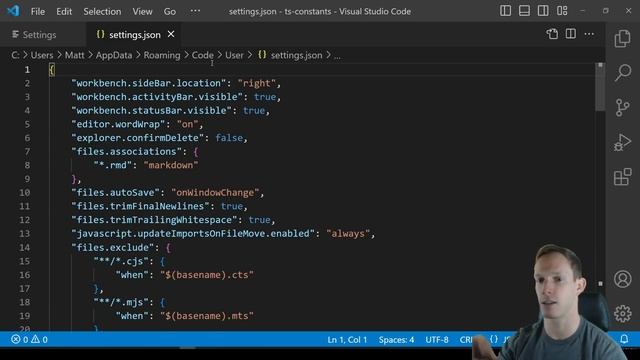The height and width of the screenshot is (360, 640).
Task: Click the vertical scrollbar thumb in editor
Action: (600, 88)
